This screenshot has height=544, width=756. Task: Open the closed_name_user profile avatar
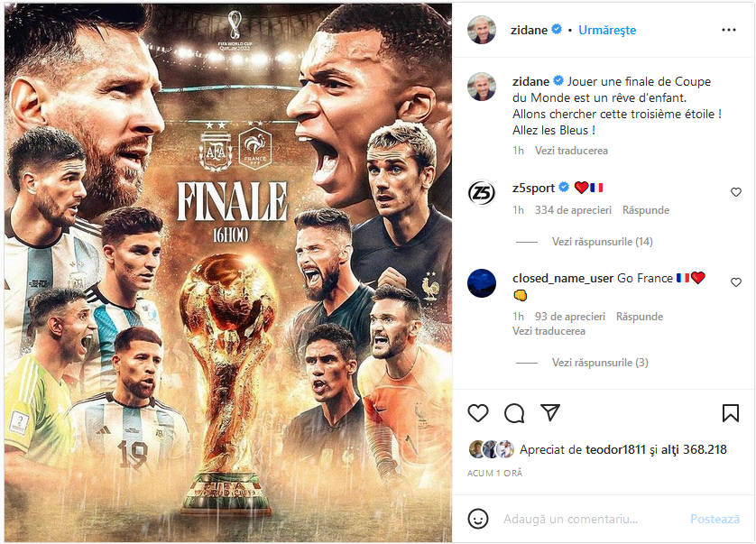click(482, 283)
